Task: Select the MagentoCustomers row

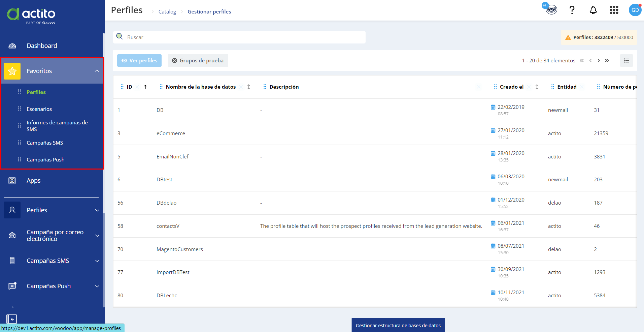Action: click(375, 249)
